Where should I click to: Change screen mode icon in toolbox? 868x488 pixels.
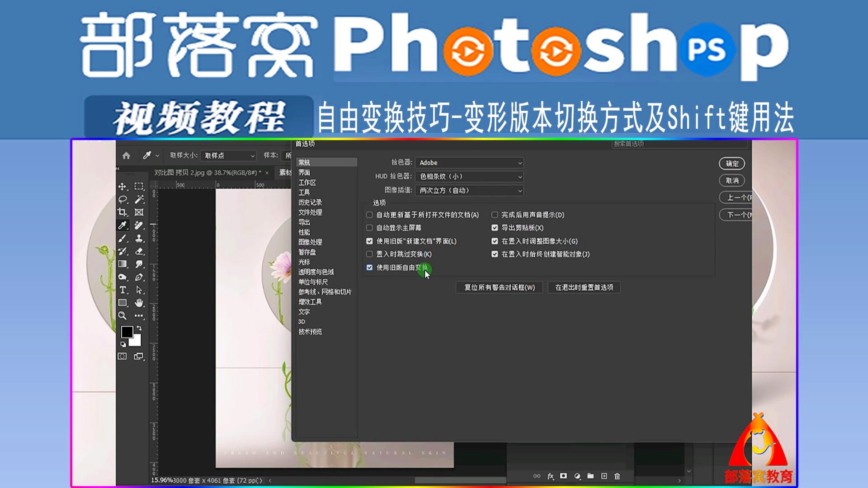coord(139,357)
